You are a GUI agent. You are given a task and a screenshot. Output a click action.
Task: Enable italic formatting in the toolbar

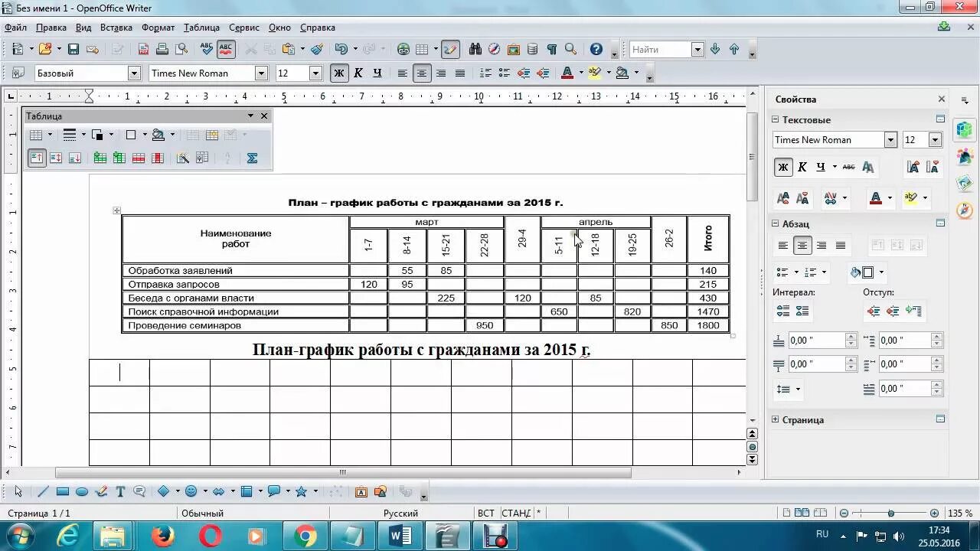click(x=358, y=73)
